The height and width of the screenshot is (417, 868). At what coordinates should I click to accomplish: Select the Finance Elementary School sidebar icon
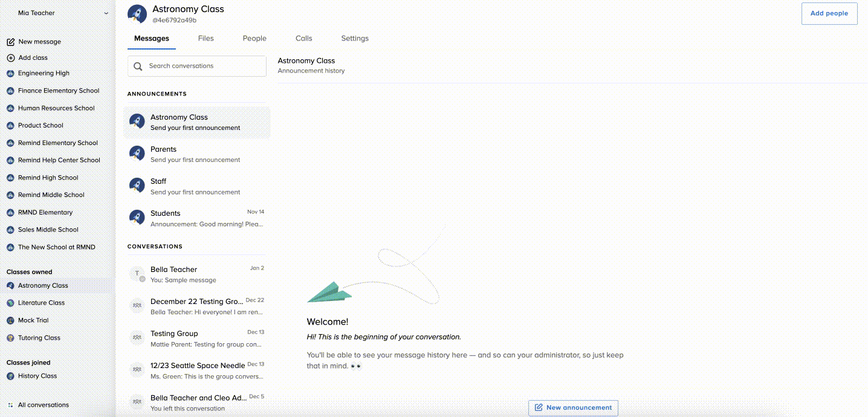point(10,91)
